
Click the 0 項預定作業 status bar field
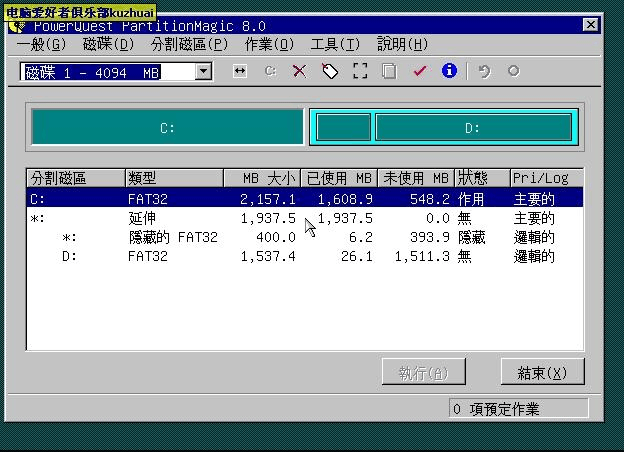point(518,409)
